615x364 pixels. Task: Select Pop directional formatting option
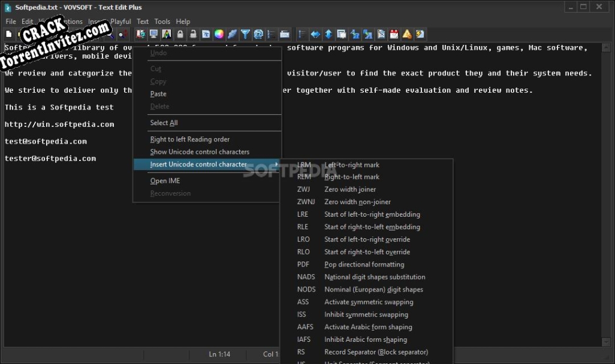click(364, 265)
